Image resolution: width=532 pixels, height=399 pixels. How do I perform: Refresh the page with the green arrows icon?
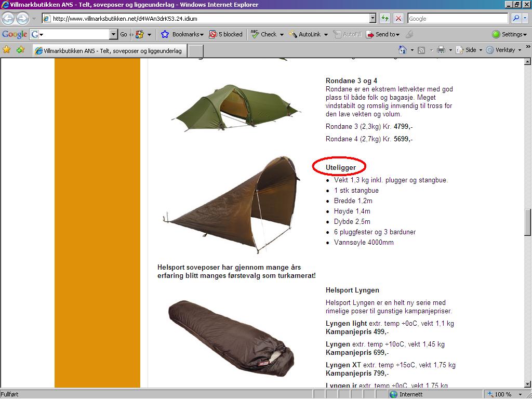pos(385,18)
